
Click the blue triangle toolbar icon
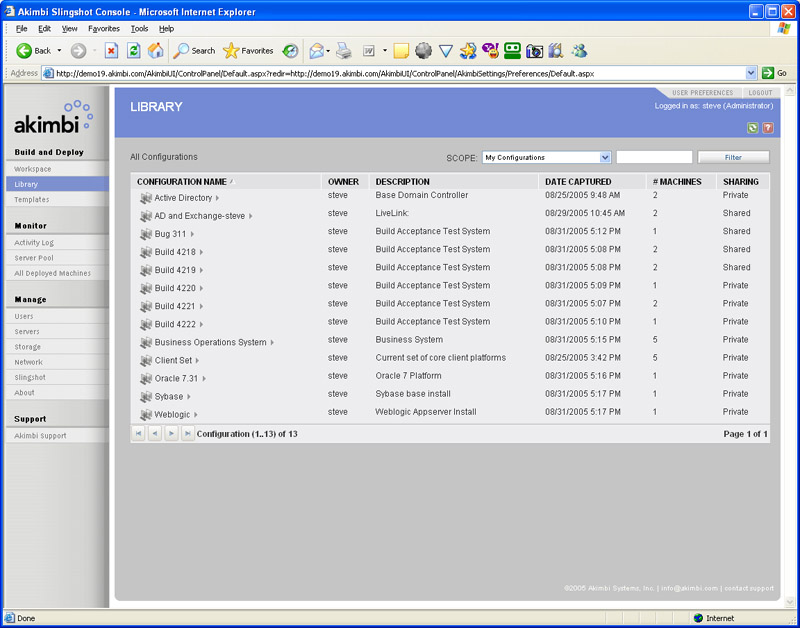(x=446, y=51)
